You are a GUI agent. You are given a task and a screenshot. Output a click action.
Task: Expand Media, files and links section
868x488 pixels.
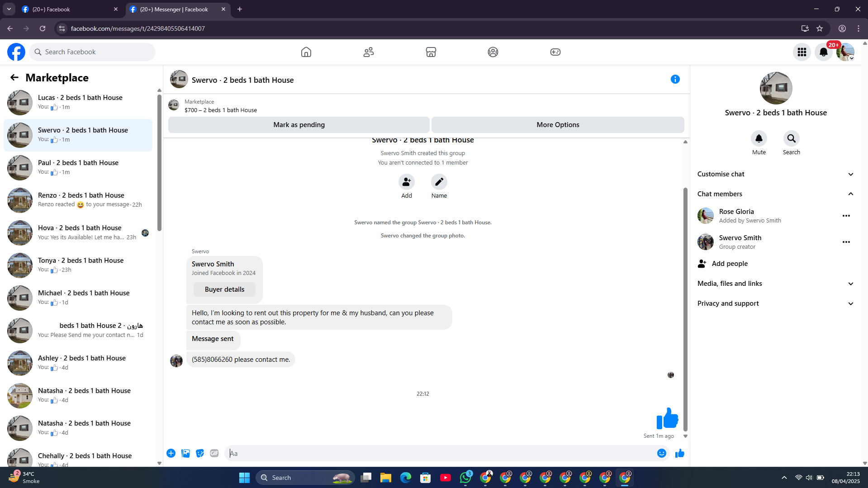pyautogui.click(x=776, y=284)
